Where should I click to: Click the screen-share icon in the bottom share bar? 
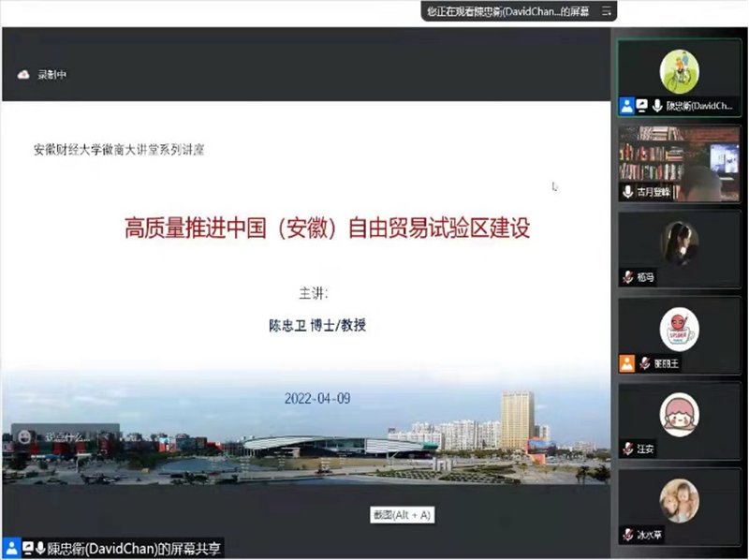point(28,548)
